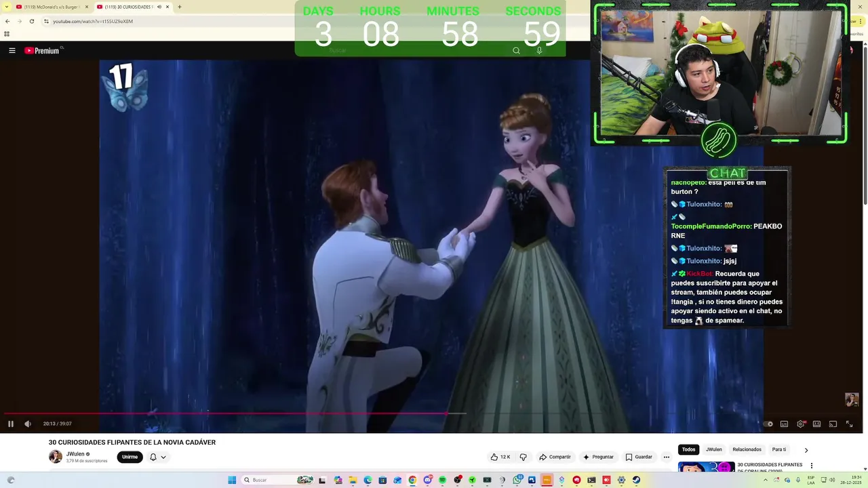Image resolution: width=868 pixels, height=488 pixels.
Task: Switch to theater mode view
Action: pyautogui.click(x=816, y=424)
